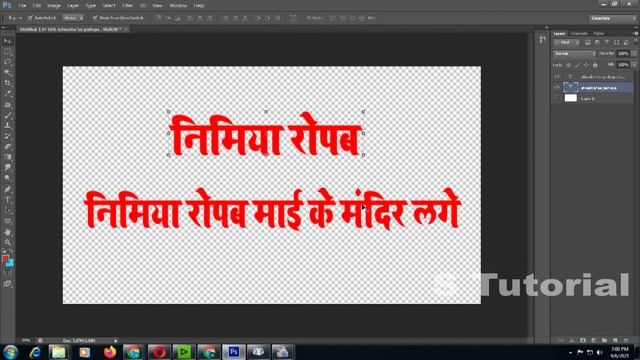The height and width of the screenshot is (360, 640).
Task: Select the Zoom tool
Action: click(x=8, y=242)
